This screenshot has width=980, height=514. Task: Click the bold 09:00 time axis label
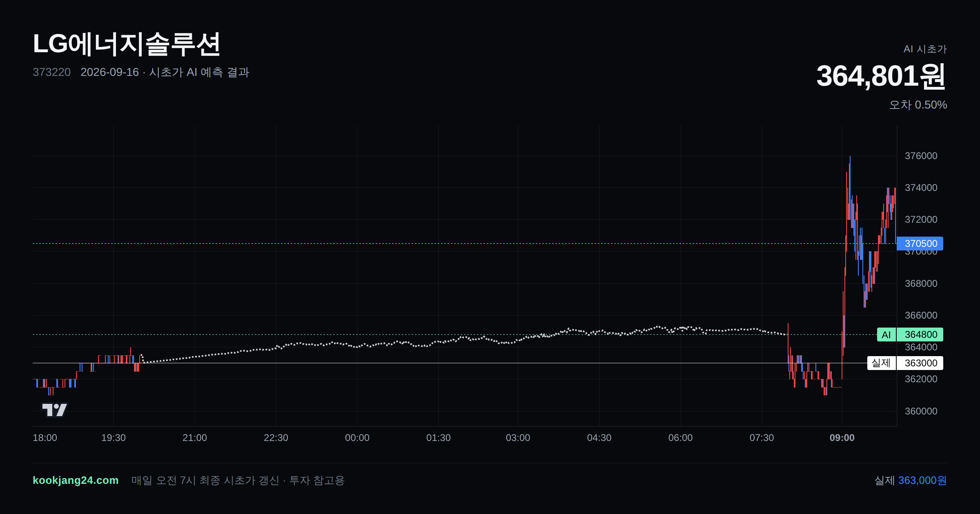pos(842,438)
